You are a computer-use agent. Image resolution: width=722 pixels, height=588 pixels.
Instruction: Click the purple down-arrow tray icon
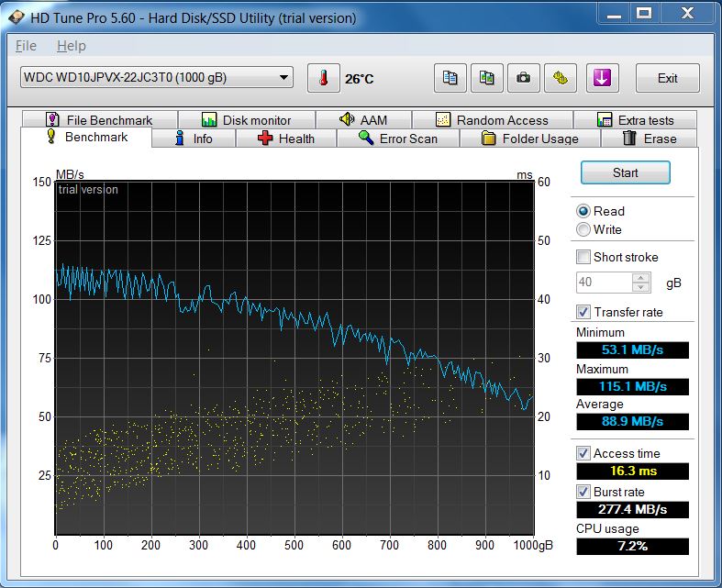(601, 78)
